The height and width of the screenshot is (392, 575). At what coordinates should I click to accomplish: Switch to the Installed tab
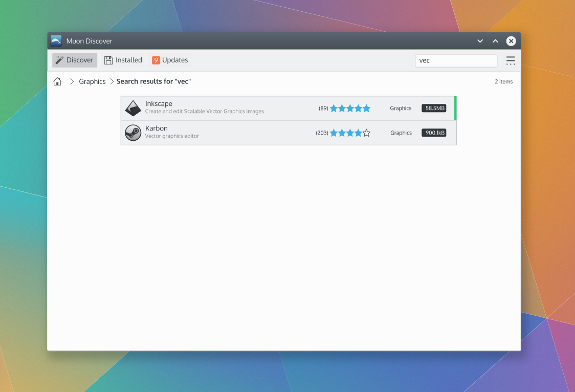coord(123,60)
